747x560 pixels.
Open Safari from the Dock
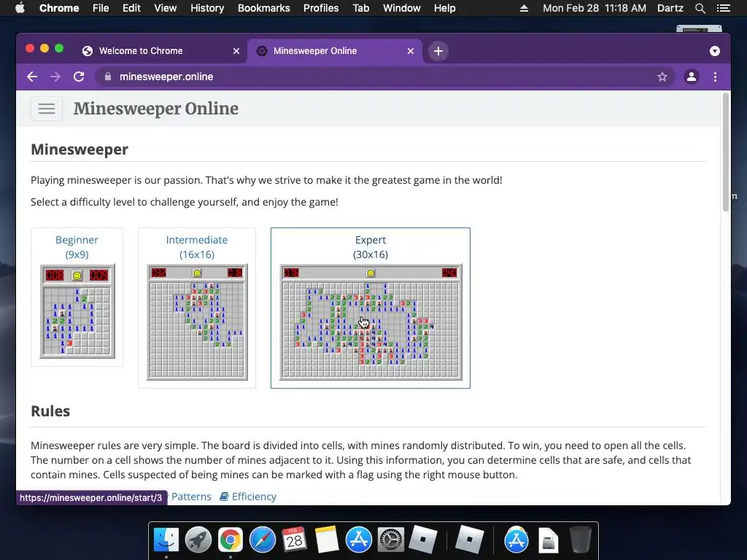(263, 540)
